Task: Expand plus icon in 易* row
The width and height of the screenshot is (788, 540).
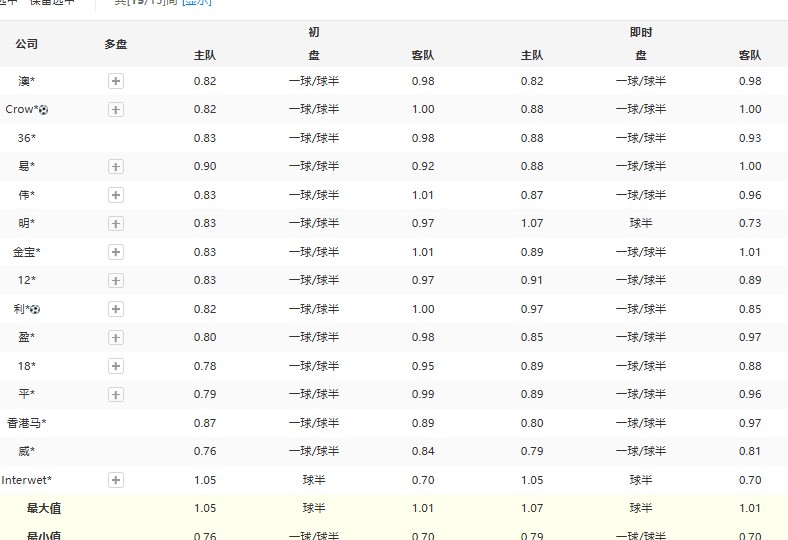Action: (116, 166)
